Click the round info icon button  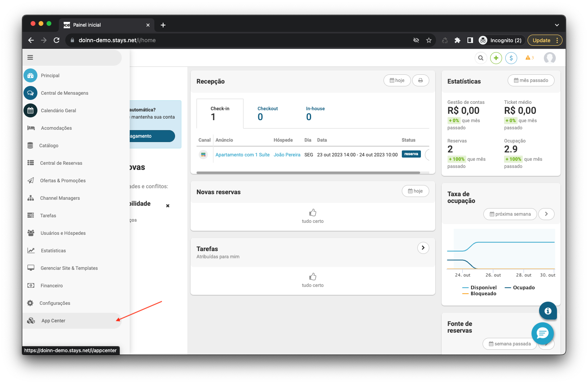tap(548, 311)
